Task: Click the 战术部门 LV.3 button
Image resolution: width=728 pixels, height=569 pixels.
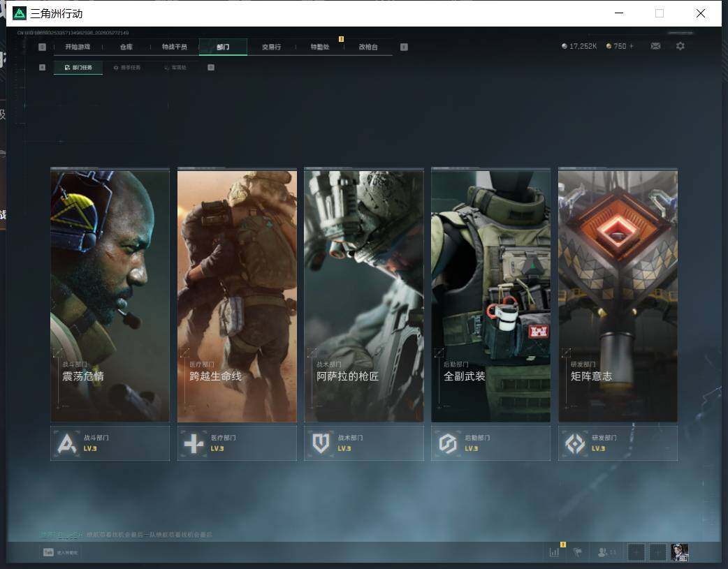Action: (364, 443)
